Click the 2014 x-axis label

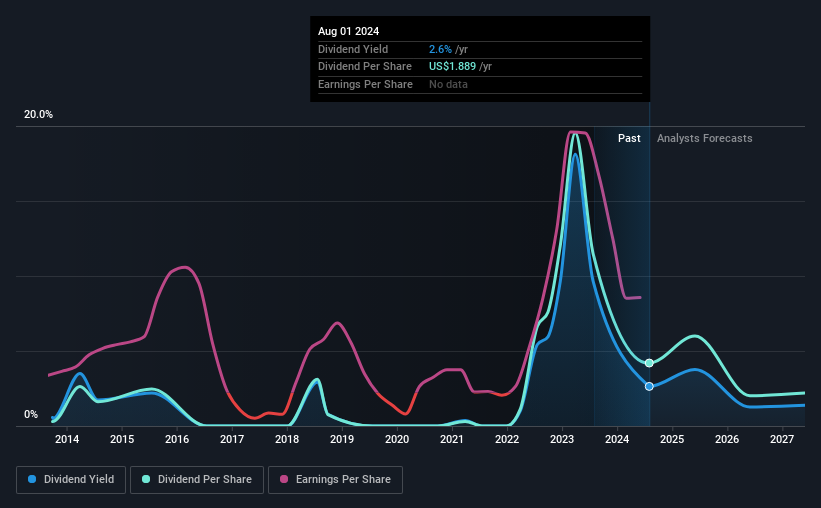click(x=67, y=439)
